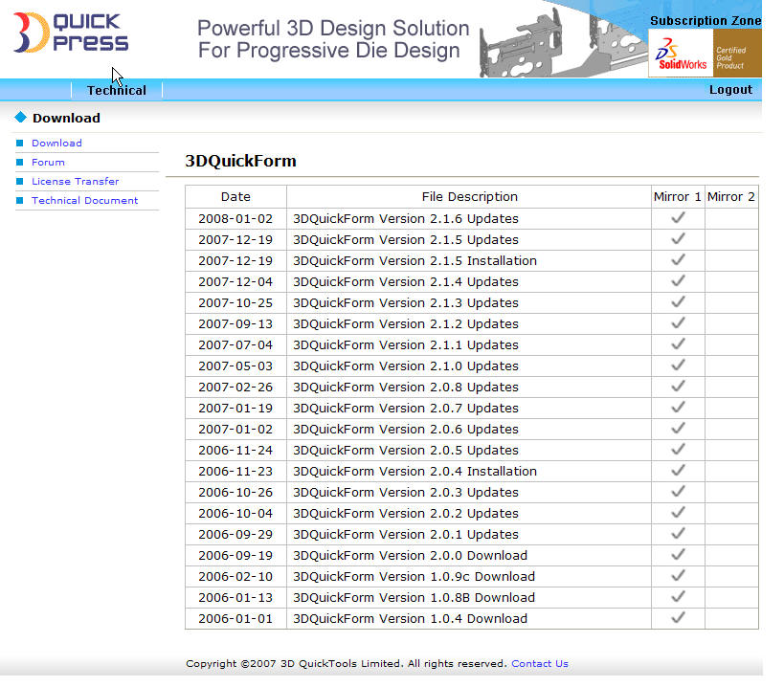Click the SolidWorks Certified Gold Product badge

[705, 53]
